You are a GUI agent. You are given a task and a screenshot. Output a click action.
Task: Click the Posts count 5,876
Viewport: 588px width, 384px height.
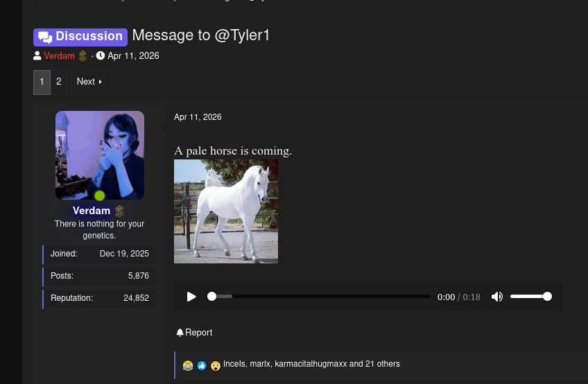click(139, 276)
